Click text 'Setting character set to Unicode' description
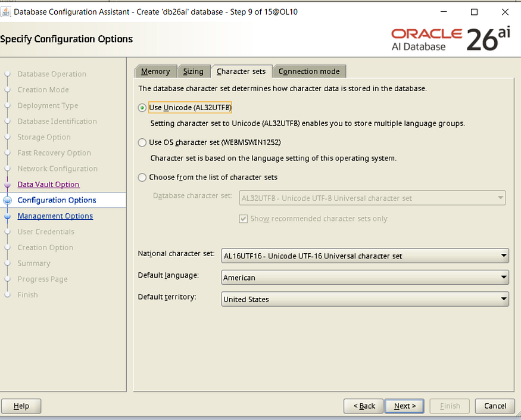521x420 pixels. coord(307,124)
